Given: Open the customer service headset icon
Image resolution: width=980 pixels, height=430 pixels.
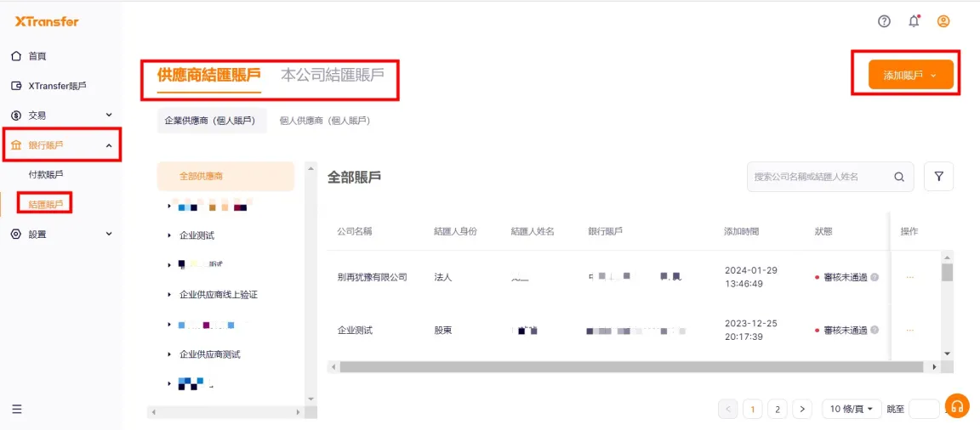Looking at the screenshot, I should 957,406.
